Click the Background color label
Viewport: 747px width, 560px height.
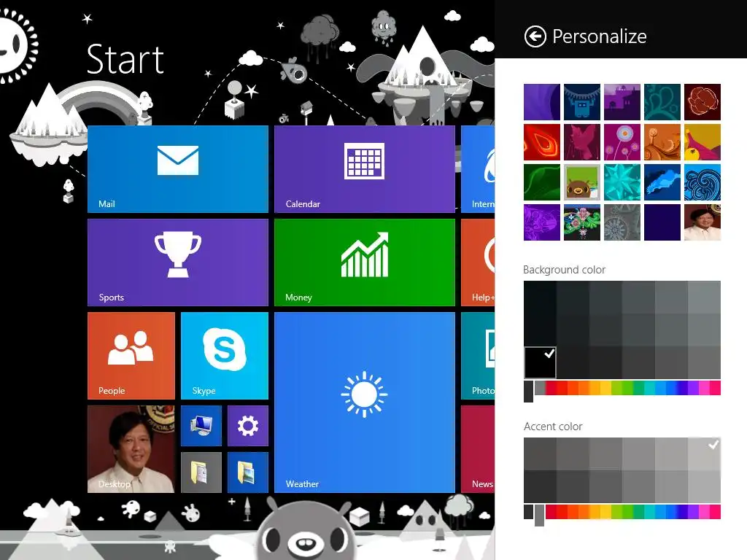pos(564,270)
